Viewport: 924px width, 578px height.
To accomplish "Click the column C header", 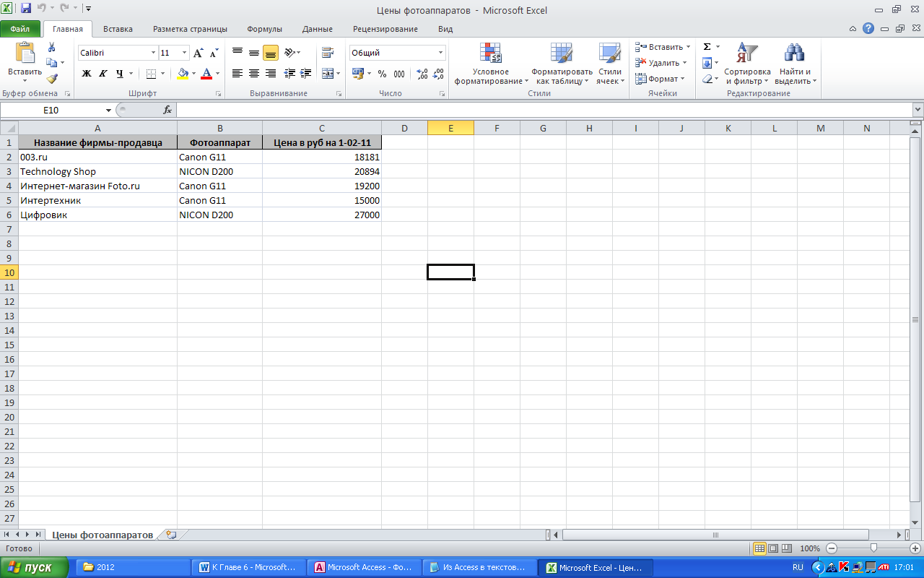I will [322, 128].
